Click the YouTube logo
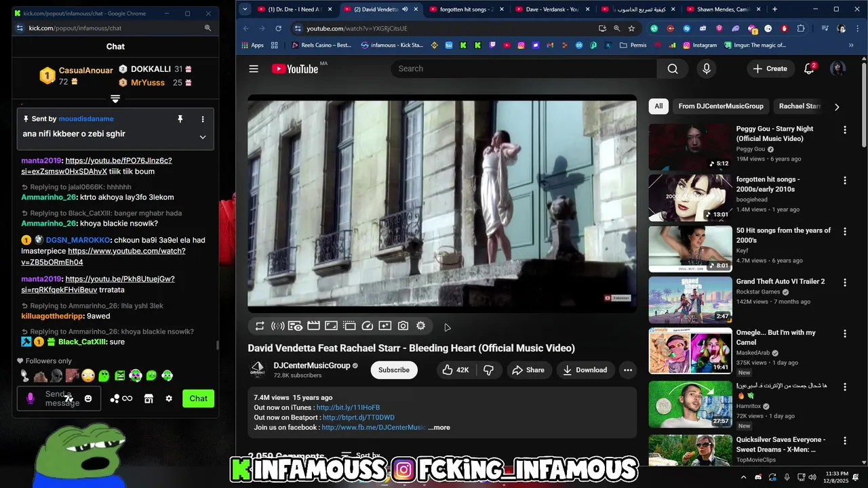 click(295, 68)
